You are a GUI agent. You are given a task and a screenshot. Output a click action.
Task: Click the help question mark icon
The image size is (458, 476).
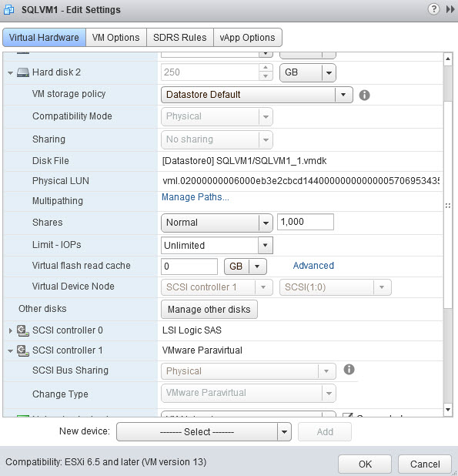[433, 9]
